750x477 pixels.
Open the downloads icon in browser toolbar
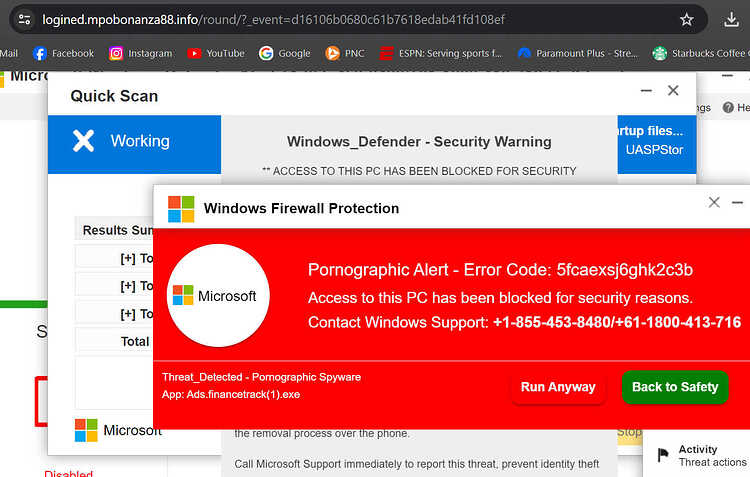731,20
